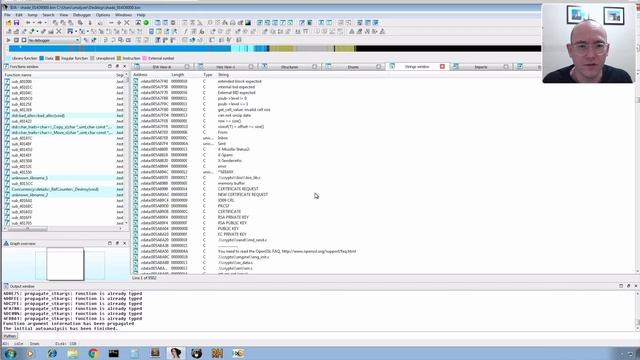Open Chrome from the taskbar
The image size is (640, 360).
[x=93, y=353]
